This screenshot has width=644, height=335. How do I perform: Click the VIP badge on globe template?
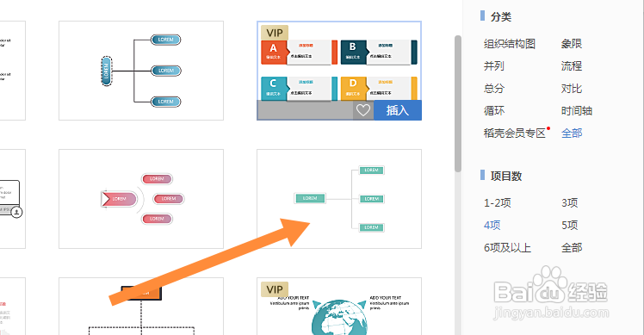275,289
